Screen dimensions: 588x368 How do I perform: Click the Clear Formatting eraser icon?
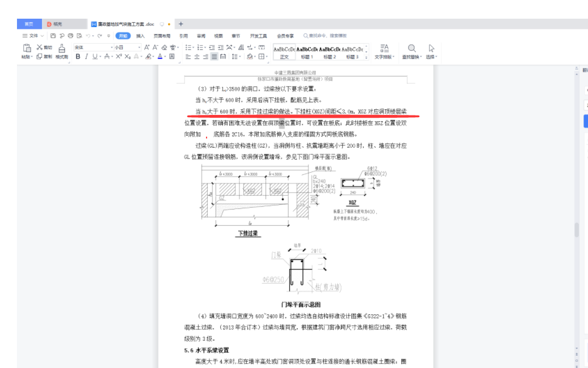click(164, 47)
